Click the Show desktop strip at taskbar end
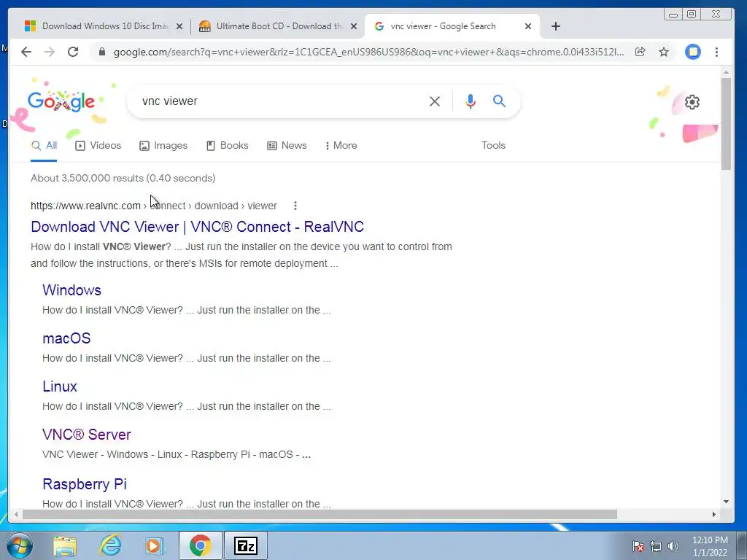 pyautogui.click(x=742, y=545)
